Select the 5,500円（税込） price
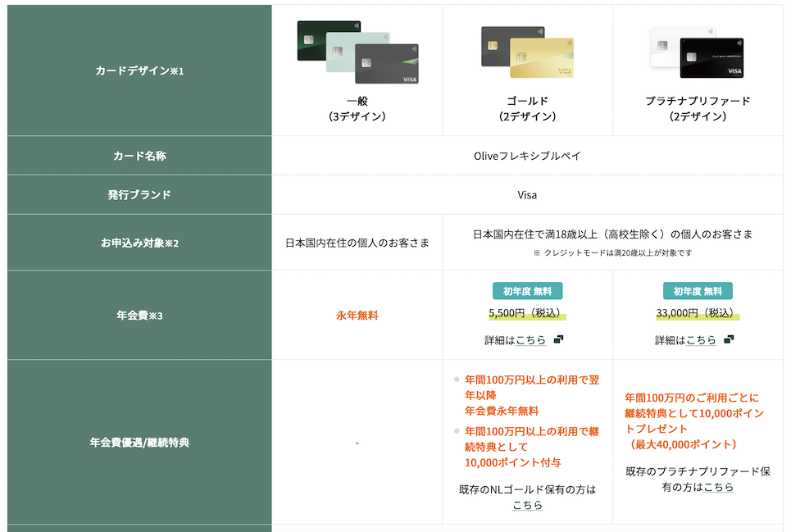Viewport: 791px width, 532px height. [x=527, y=313]
